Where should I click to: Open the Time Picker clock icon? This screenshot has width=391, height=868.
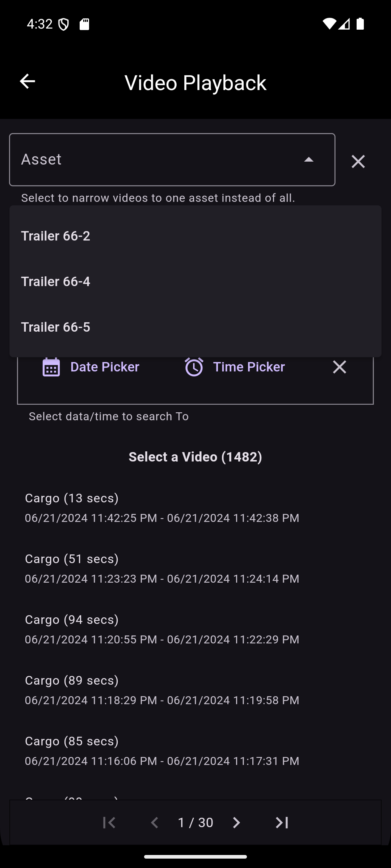[x=194, y=367]
